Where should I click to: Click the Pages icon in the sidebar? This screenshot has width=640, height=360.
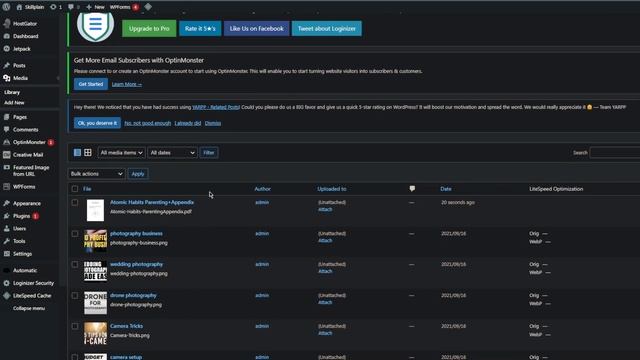pos(7,117)
